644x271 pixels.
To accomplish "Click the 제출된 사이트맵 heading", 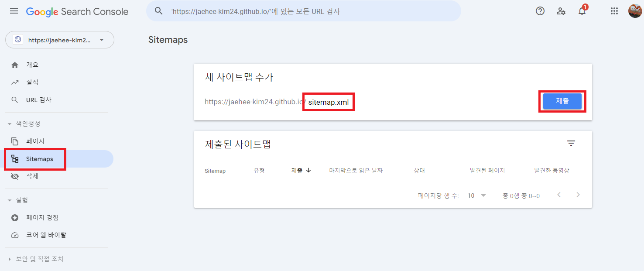I will pos(238,144).
